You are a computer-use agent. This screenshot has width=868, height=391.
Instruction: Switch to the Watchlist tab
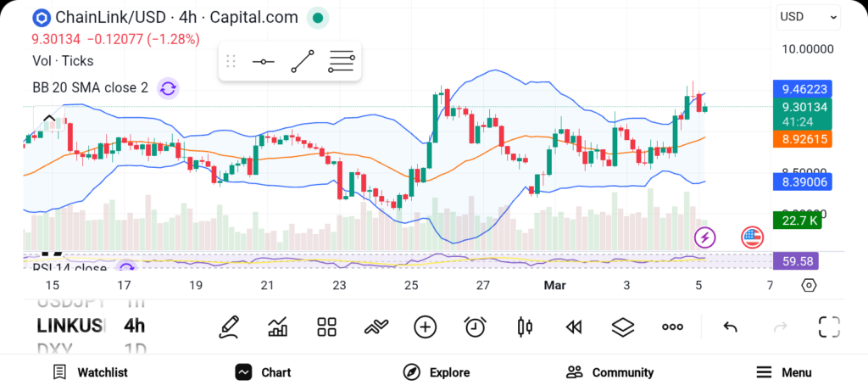[x=90, y=372]
